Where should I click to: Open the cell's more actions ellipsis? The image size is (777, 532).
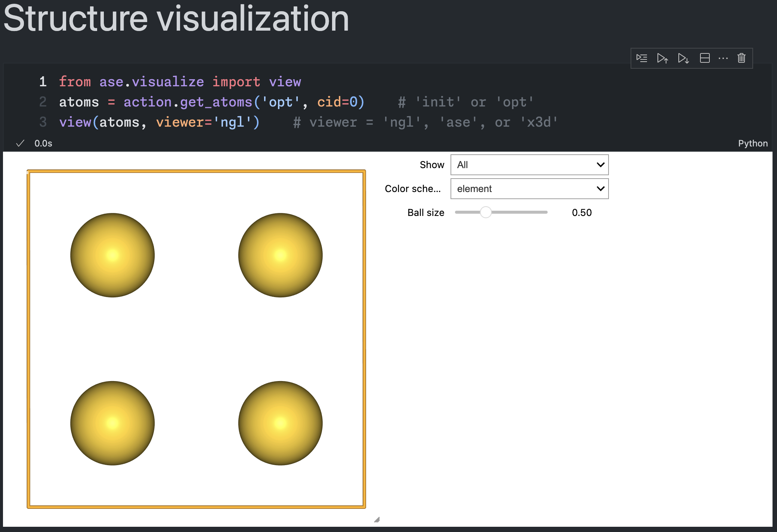[723, 58]
